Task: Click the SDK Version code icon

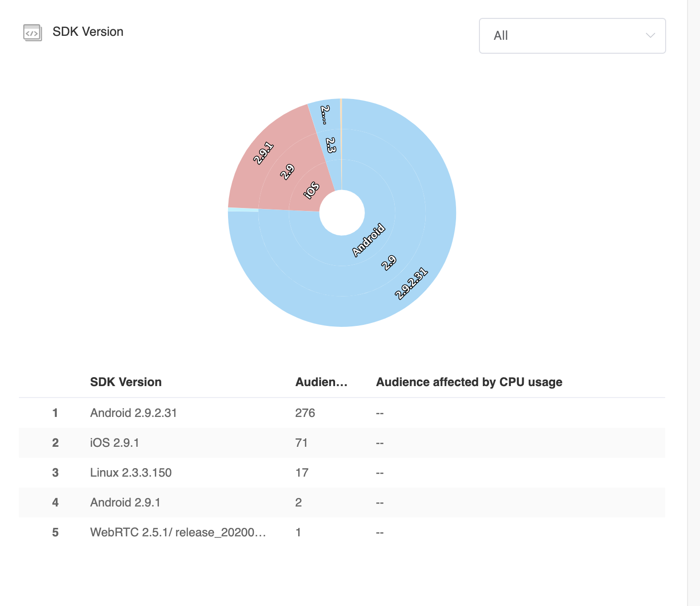Action: pyautogui.click(x=32, y=32)
